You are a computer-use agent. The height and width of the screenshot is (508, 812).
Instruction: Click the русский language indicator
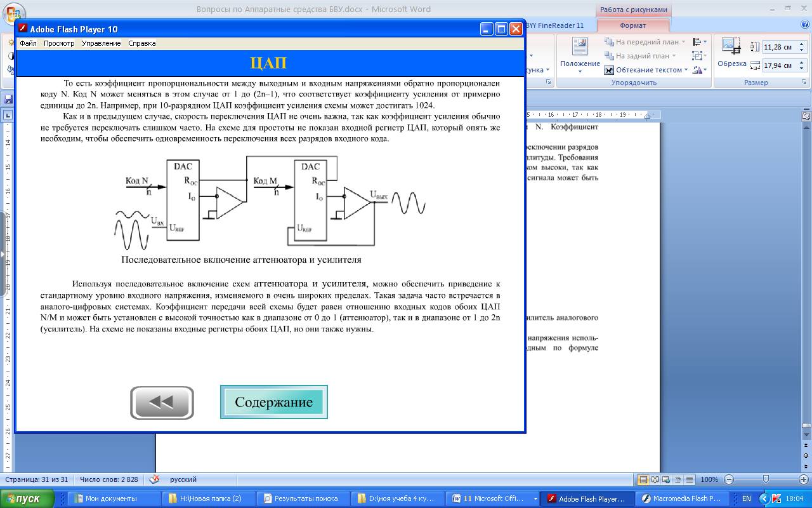[183, 479]
